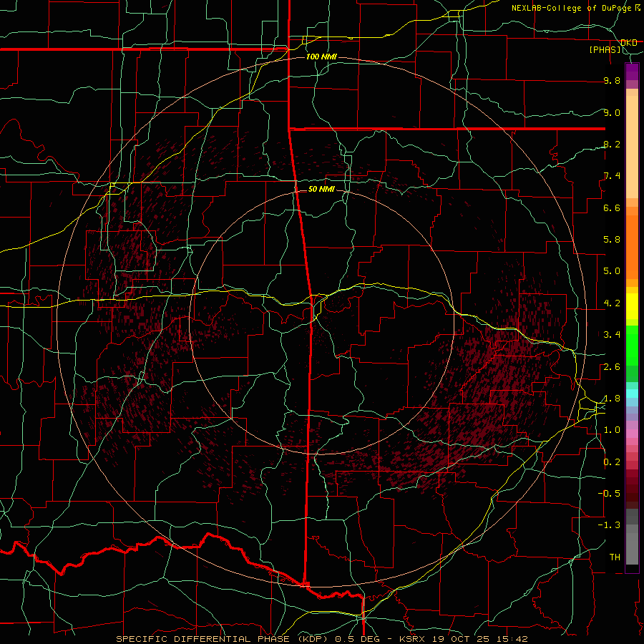Click the Specific Differential Phase caption at bottom
The height and width of the screenshot is (644, 644).
[x=321, y=639]
